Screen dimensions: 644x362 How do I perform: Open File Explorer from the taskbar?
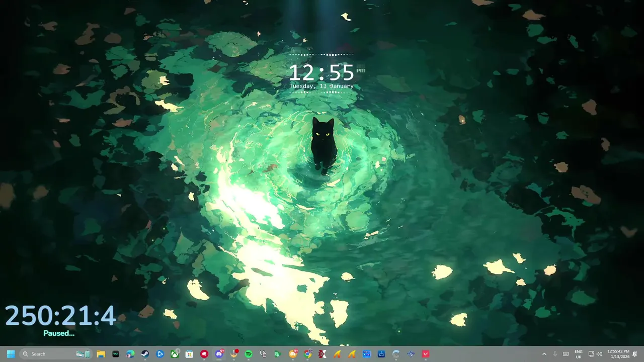click(x=101, y=354)
